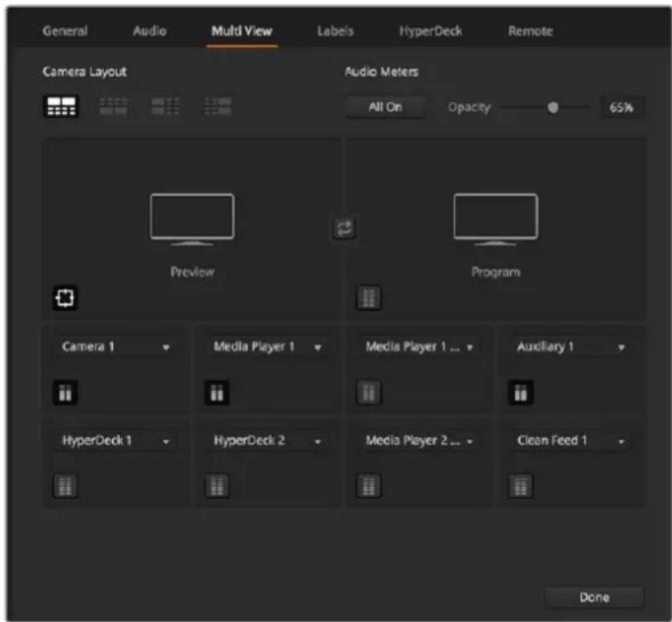The image size is (672, 622).
Task: Choose the third camera layout option
Action: 166,106
